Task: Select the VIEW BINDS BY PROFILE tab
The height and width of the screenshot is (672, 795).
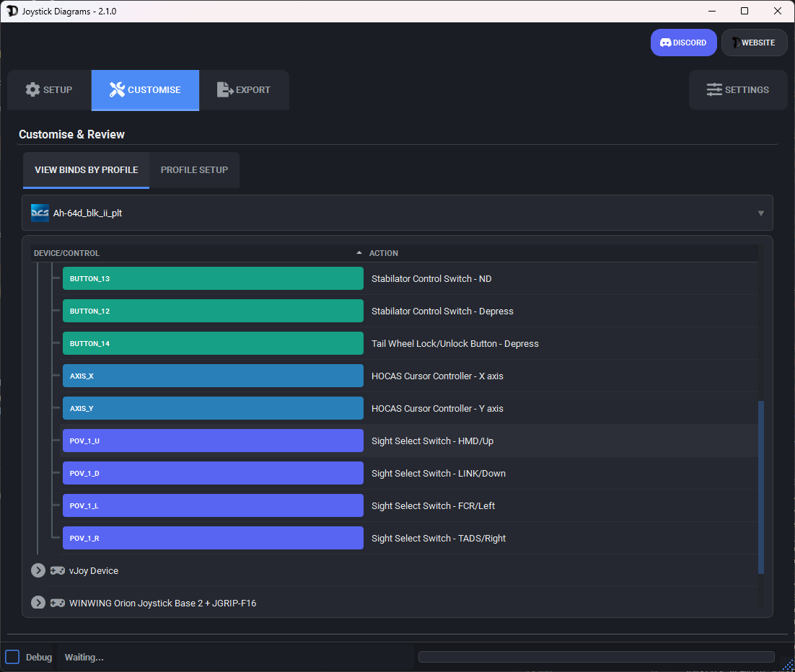Action: (x=86, y=169)
